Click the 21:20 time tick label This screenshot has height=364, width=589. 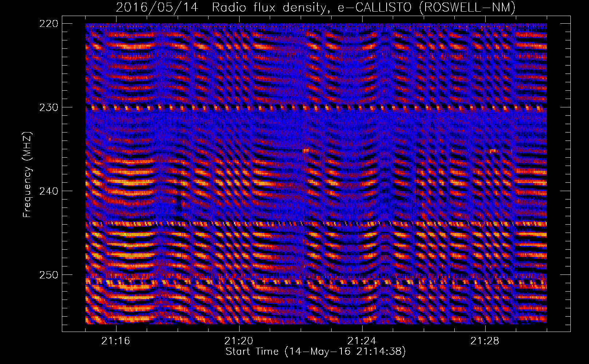click(239, 341)
